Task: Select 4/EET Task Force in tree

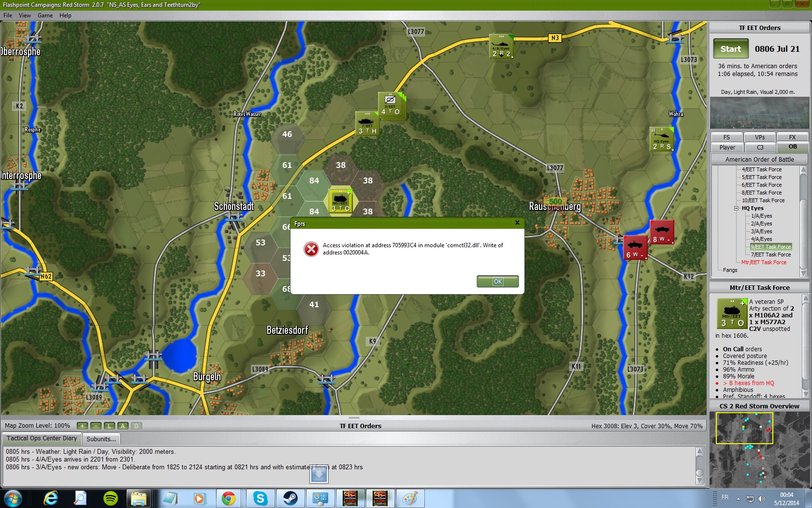Action: point(761,169)
